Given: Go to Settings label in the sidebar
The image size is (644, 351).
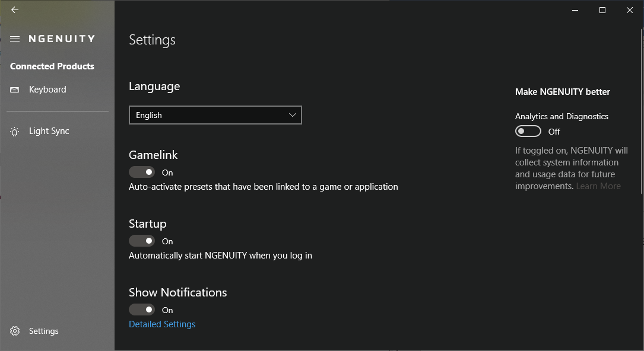Looking at the screenshot, I should pyautogui.click(x=44, y=331).
